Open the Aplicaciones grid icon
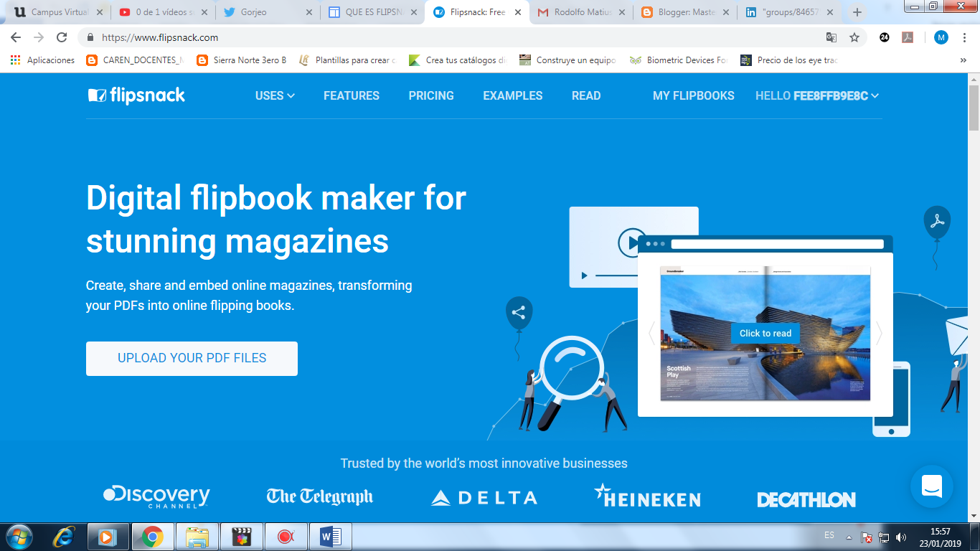 15,60
